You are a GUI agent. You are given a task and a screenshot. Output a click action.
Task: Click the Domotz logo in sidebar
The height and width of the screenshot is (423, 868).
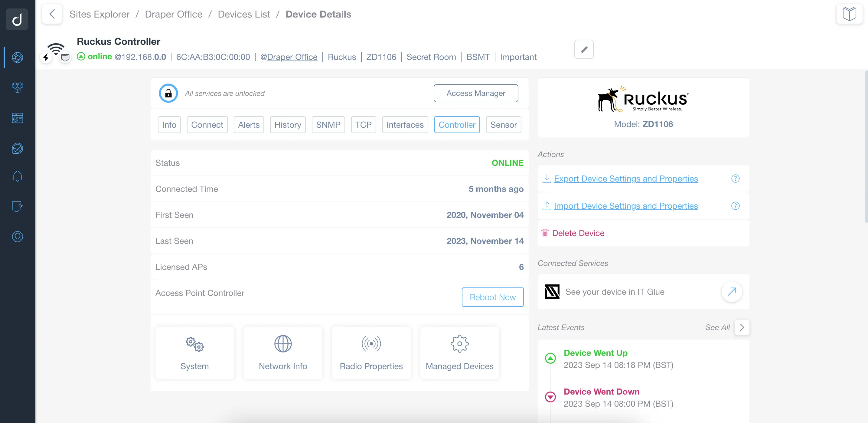tap(17, 19)
